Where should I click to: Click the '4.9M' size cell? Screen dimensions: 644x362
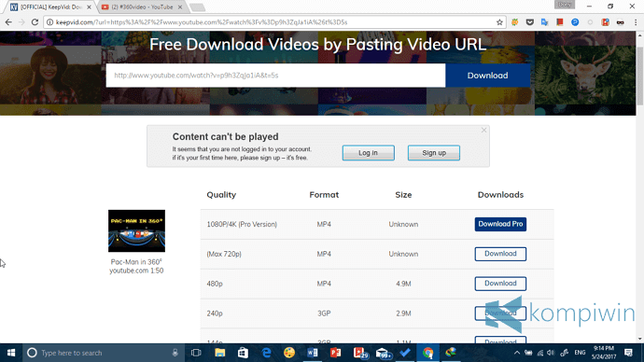[x=403, y=284]
